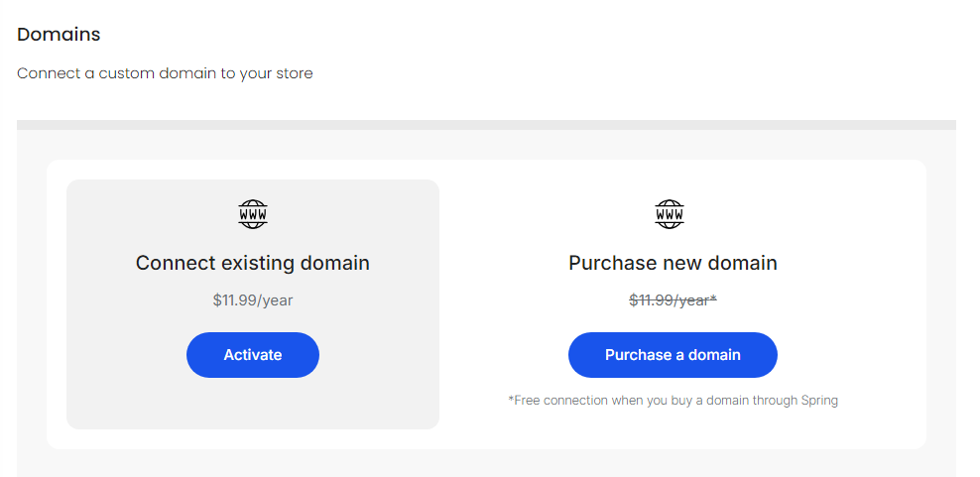Click the WWW globe icon above Purchase new domain
This screenshot has width=980, height=477.
point(670,214)
